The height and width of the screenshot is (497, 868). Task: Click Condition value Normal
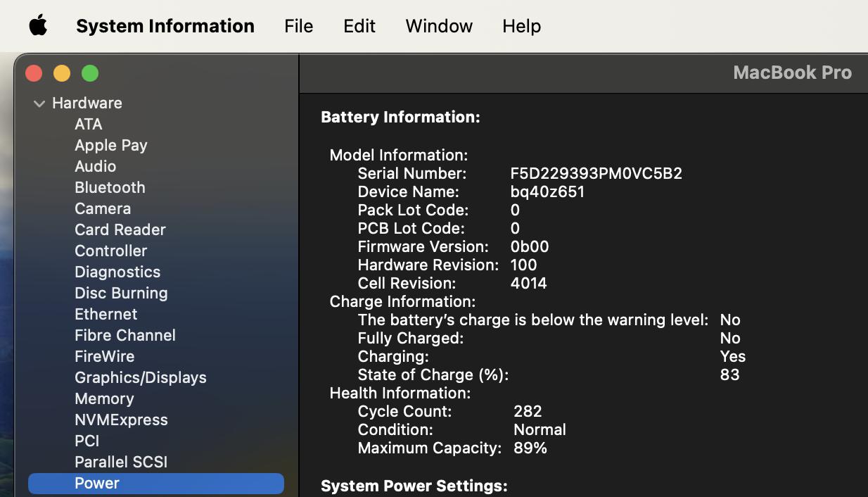pyautogui.click(x=540, y=429)
